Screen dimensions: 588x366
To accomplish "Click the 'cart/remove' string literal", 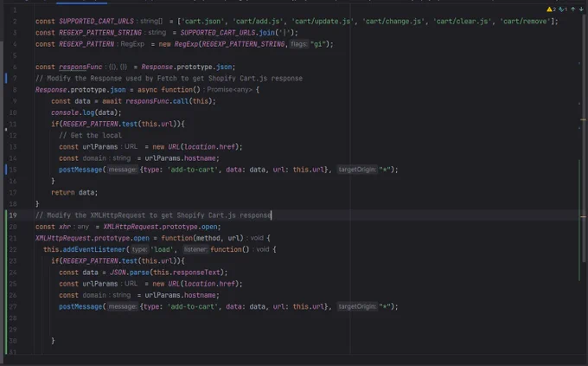I will pyautogui.click(x=525, y=22).
